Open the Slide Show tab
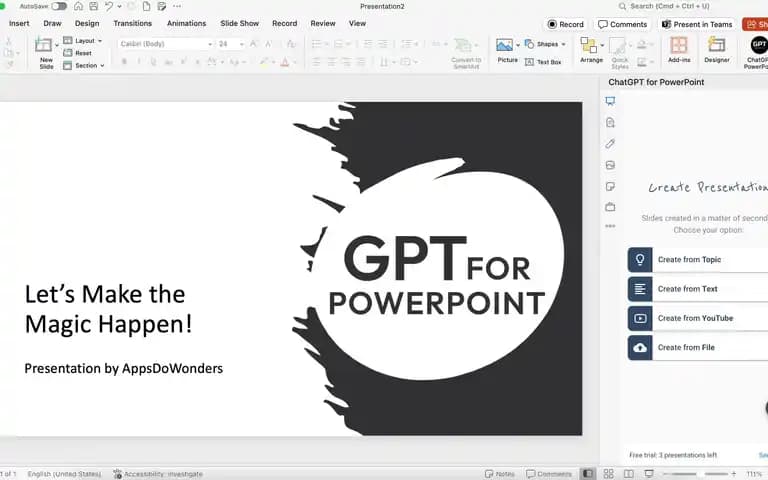This screenshot has width=768, height=480. [x=240, y=23]
